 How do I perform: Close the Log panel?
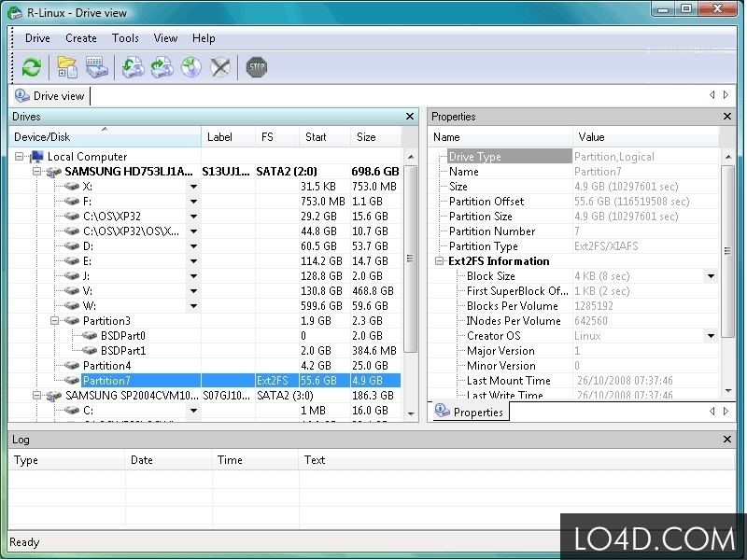click(727, 439)
